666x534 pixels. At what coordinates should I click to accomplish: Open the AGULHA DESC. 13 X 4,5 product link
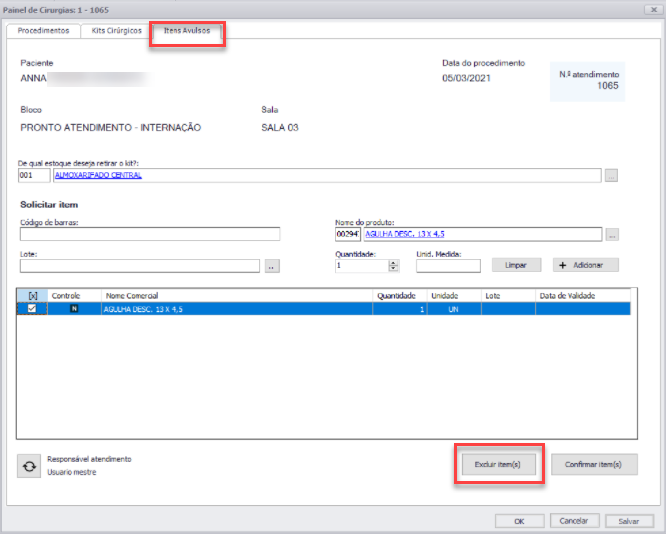point(405,234)
